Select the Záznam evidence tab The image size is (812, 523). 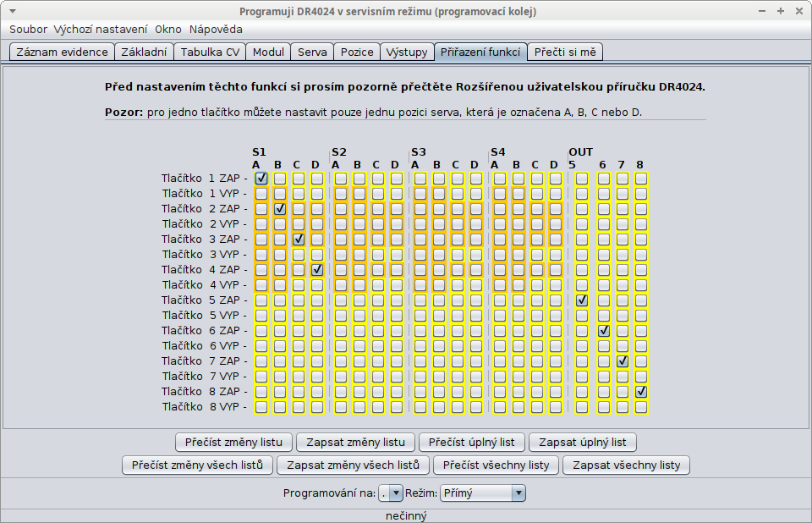click(61, 52)
